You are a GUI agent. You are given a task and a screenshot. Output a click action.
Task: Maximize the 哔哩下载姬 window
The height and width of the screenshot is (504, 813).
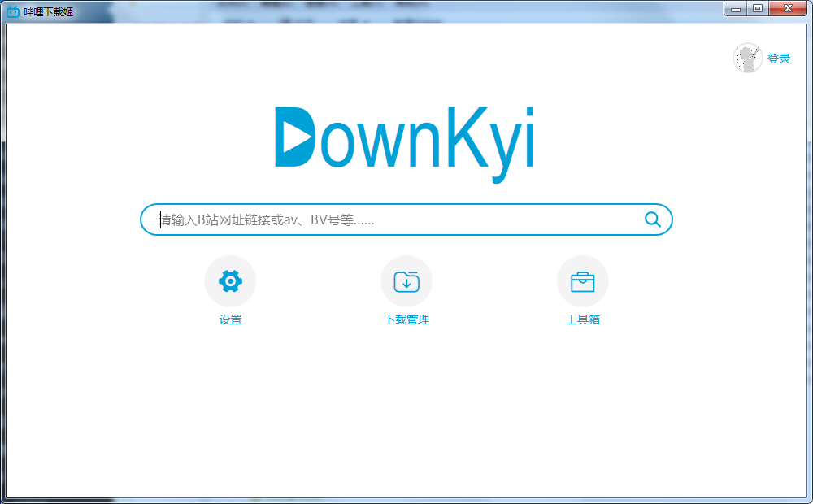click(x=758, y=9)
